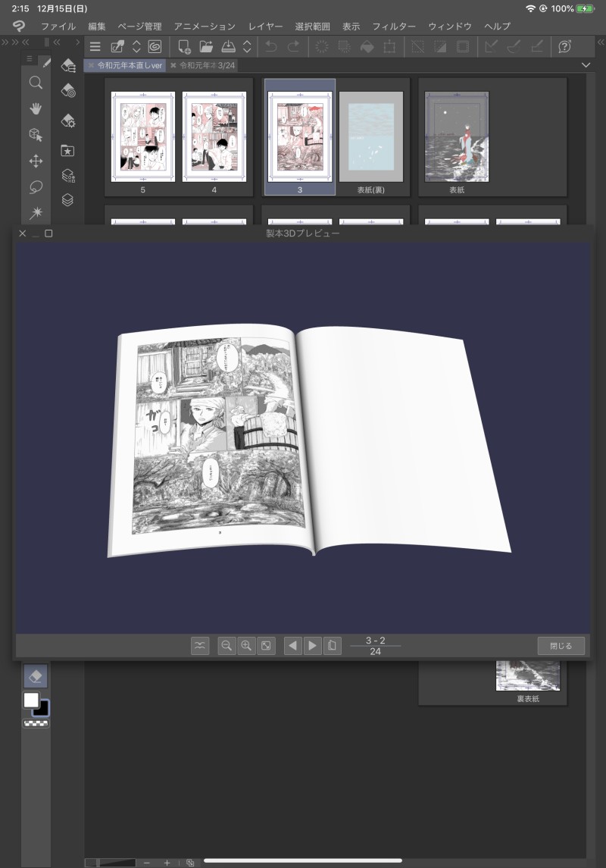This screenshot has width=606, height=868.
Task: Toggle the Snap to Ruler icon
Action: 490,47
